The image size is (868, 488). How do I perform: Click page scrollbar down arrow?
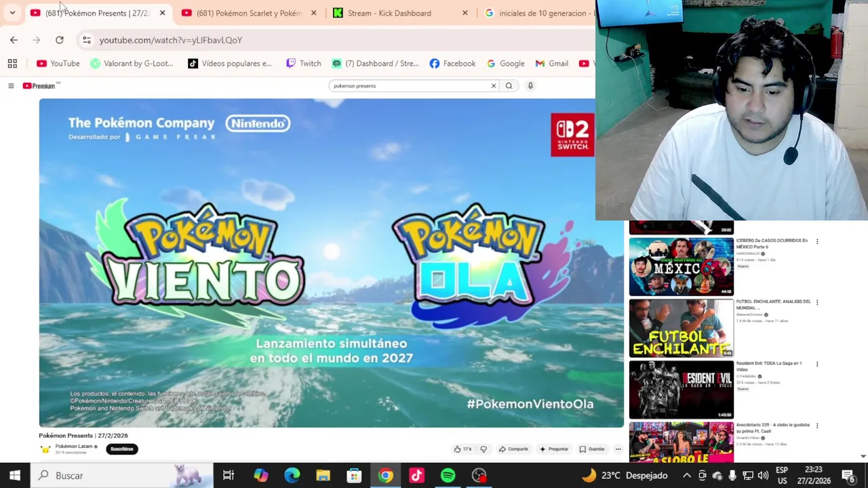(x=863, y=457)
